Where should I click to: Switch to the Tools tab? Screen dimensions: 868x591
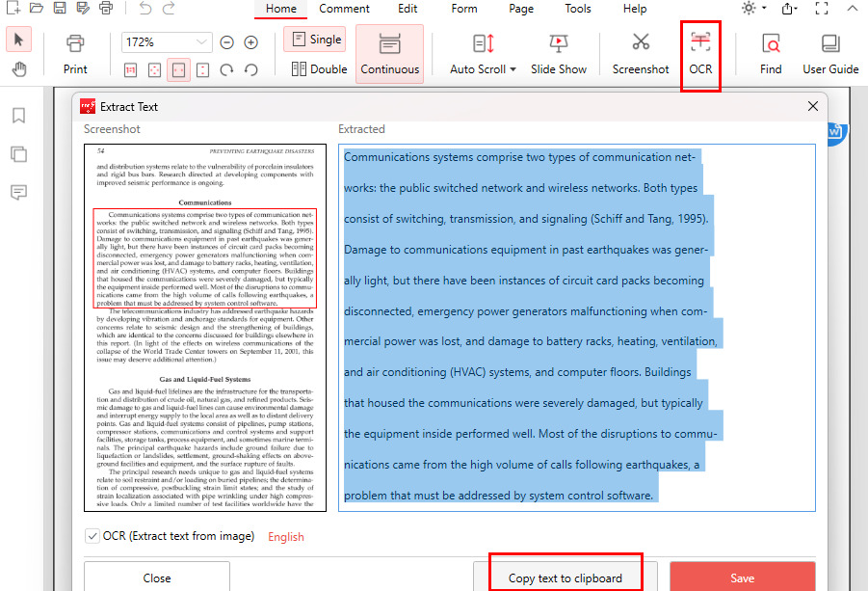(577, 9)
